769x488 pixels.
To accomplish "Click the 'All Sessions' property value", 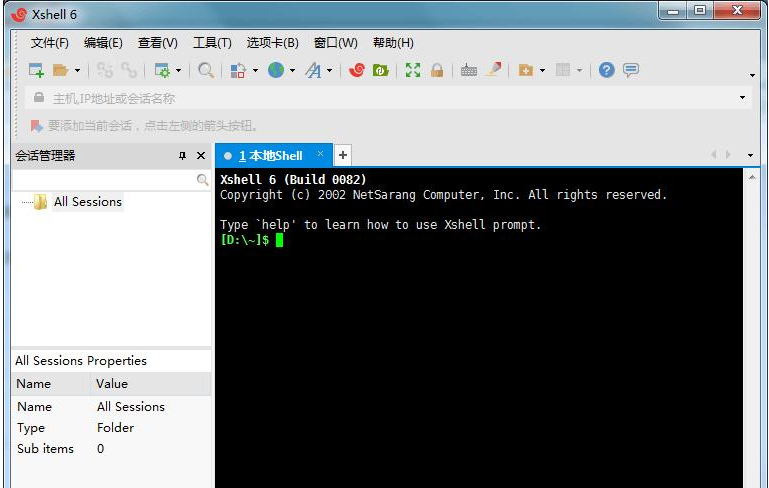I will (130, 407).
